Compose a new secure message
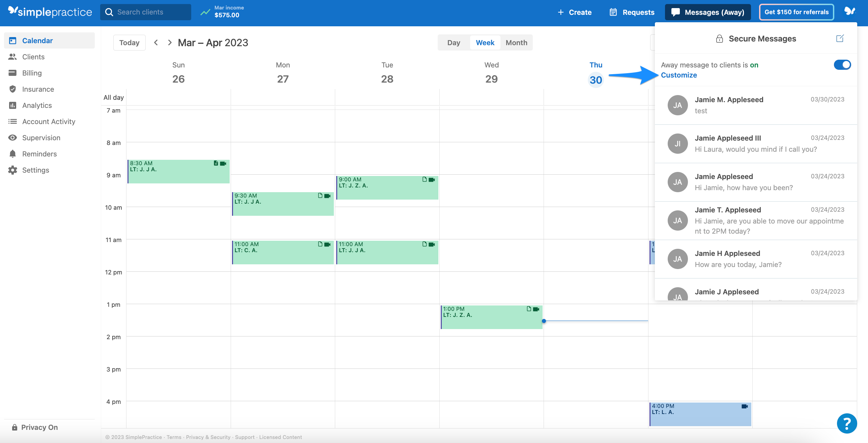 840,38
